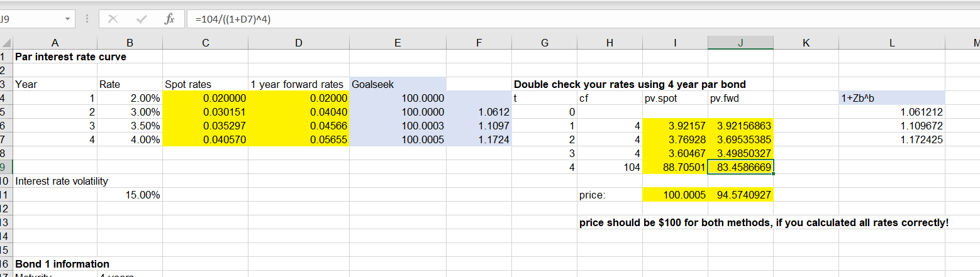The height and width of the screenshot is (277, 980).
Task: Select forward rate cell 0.04566
Action: pyautogui.click(x=299, y=126)
